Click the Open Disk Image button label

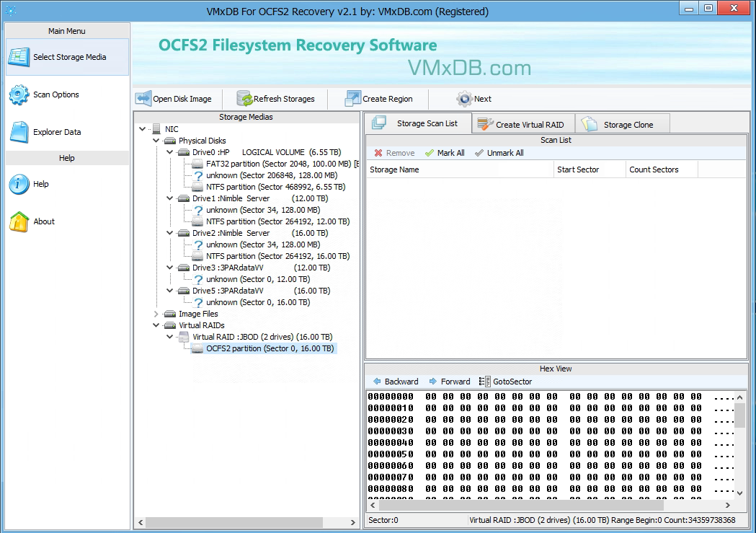182,99
